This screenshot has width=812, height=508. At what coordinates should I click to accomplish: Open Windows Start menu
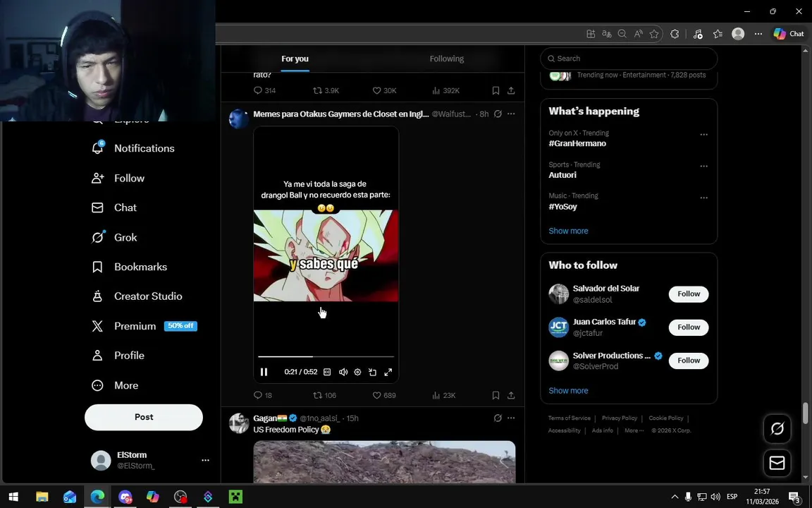pos(13,497)
